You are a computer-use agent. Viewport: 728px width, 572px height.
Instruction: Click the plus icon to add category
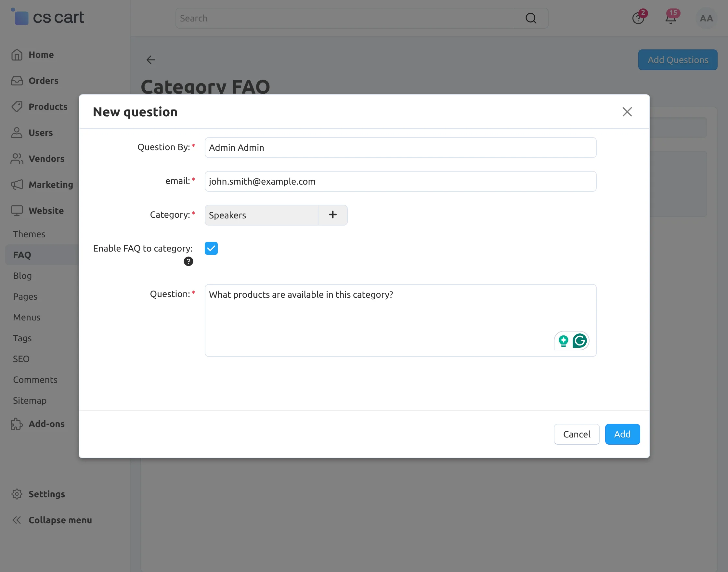tap(332, 215)
